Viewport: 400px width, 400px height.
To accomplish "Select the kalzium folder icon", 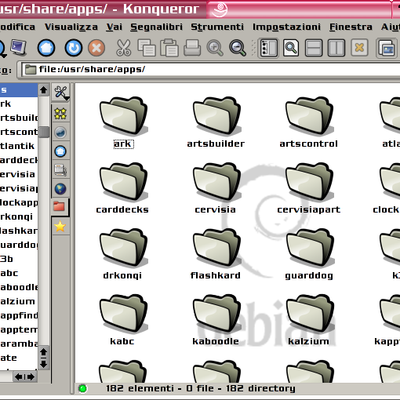I will pos(310,313).
